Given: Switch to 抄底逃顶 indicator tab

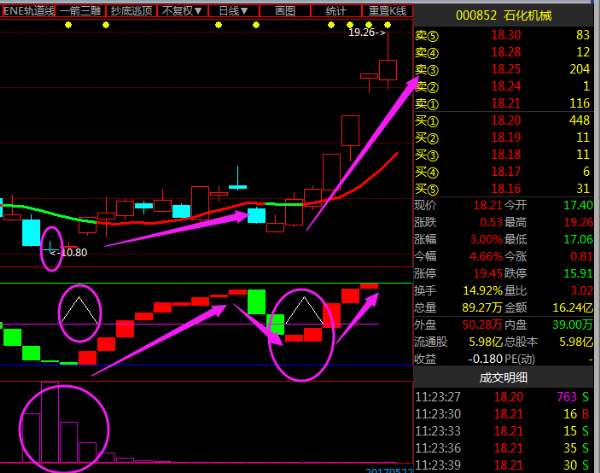Looking at the screenshot, I should click(132, 10).
